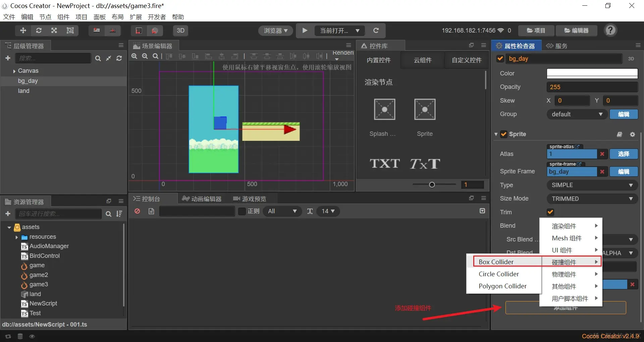This screenshot has height=342, width=644.
Task: Choose Circle Collider from submenu
Action: pos(504,274)
